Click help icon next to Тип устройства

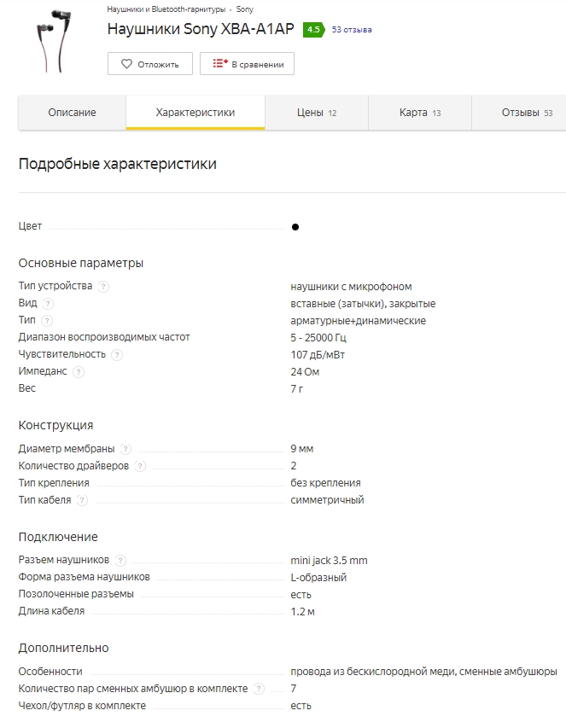[x=103, y=287]
